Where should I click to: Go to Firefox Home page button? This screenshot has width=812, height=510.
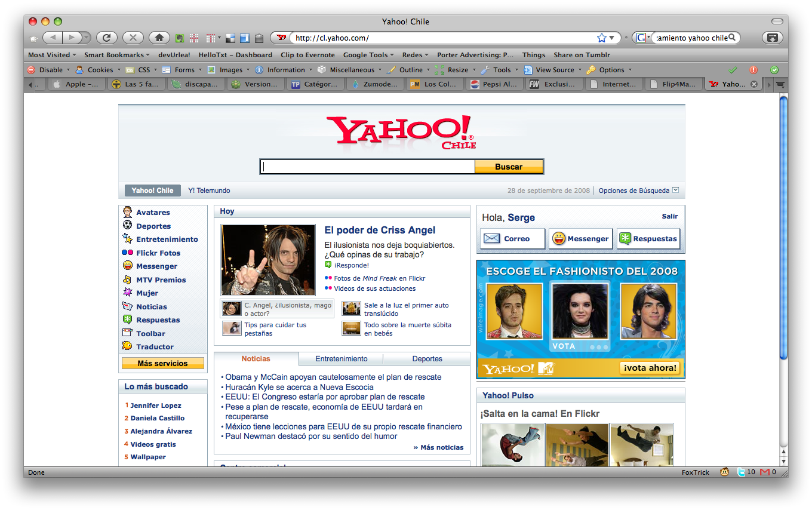(x=159, y=38)
